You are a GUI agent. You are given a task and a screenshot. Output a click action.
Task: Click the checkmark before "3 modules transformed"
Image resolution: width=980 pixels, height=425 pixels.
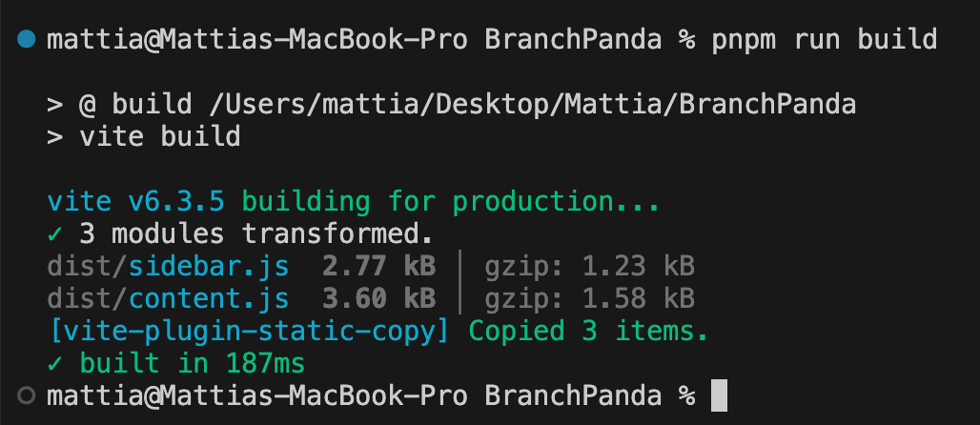(x=54, y=233)
